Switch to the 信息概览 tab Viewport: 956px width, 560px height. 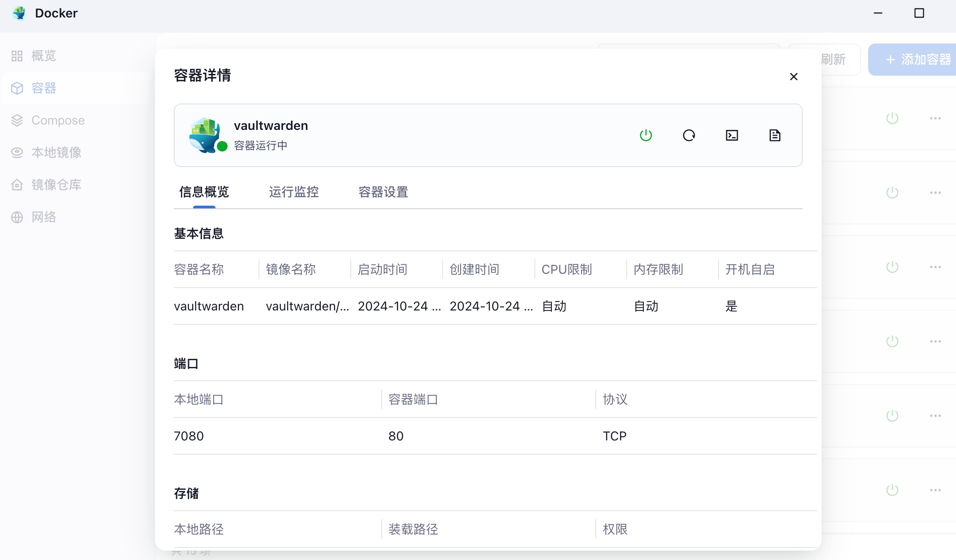point(204,192)
